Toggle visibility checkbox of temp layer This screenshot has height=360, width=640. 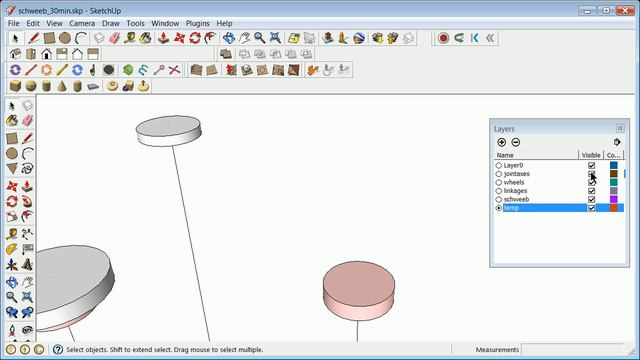pos(591,208)
